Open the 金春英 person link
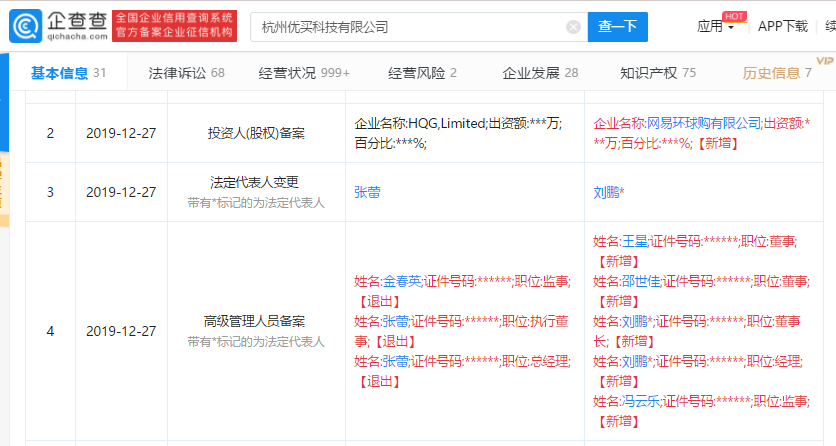This screenshot has width=836, height=446. tap(402, 281)
